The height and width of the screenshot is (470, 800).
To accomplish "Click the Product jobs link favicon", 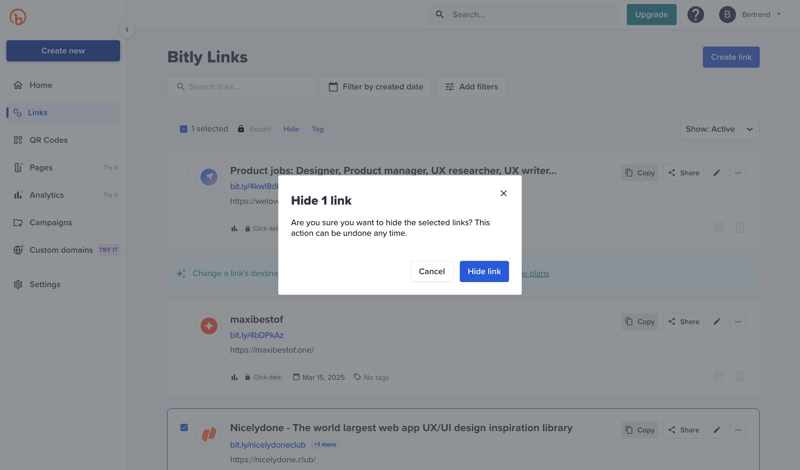I will tap(209, 177).
